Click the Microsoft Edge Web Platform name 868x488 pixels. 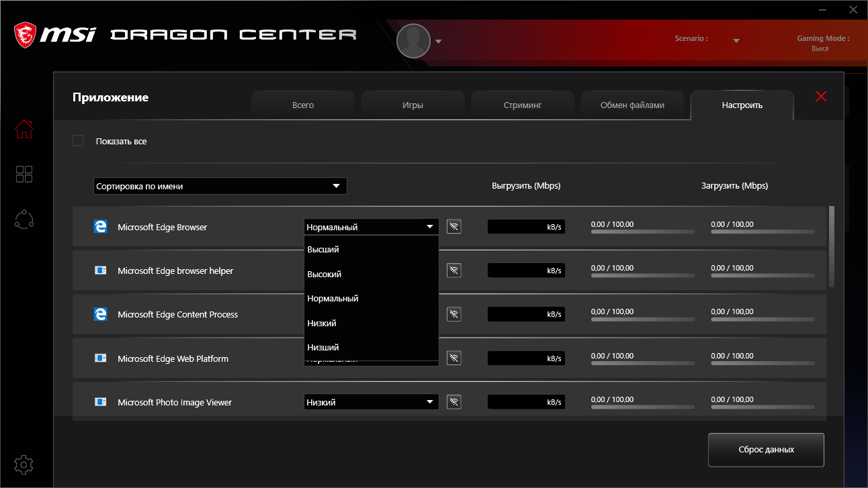pyautogui.click(x=173, y=358)
